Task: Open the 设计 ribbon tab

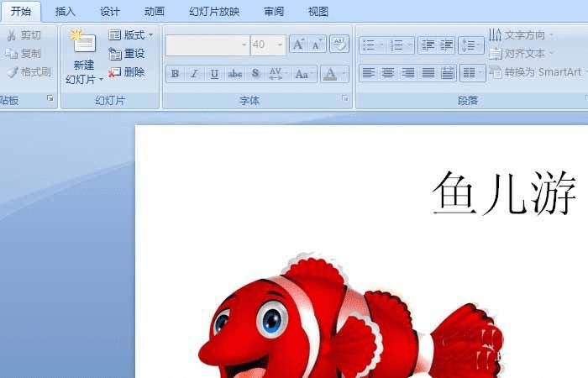Action: point(110,12)
